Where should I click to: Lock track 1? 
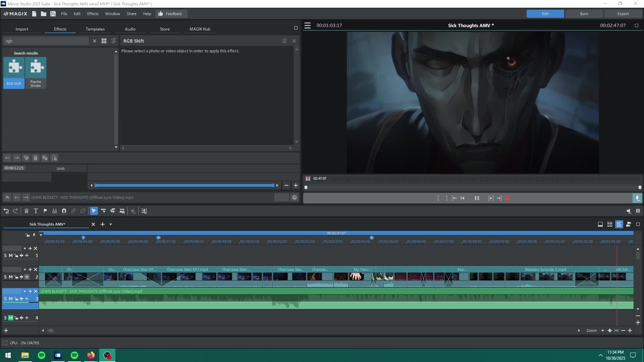(16, 255)
